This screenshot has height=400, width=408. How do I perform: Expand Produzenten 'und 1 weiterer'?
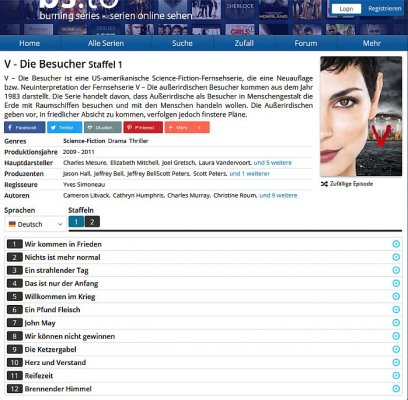(x=250, y=174)
